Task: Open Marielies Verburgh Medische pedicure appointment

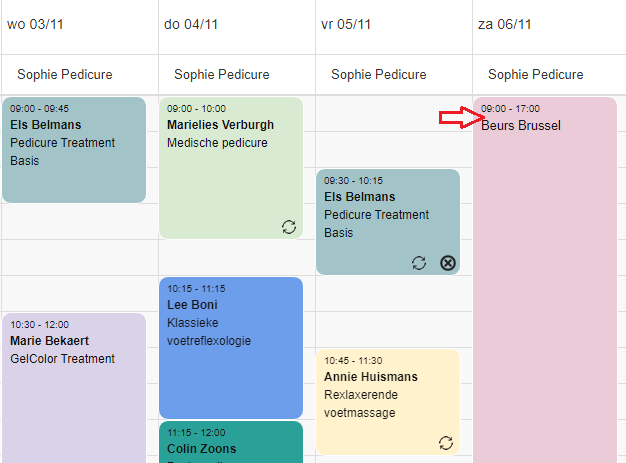Action: (231, 168)
